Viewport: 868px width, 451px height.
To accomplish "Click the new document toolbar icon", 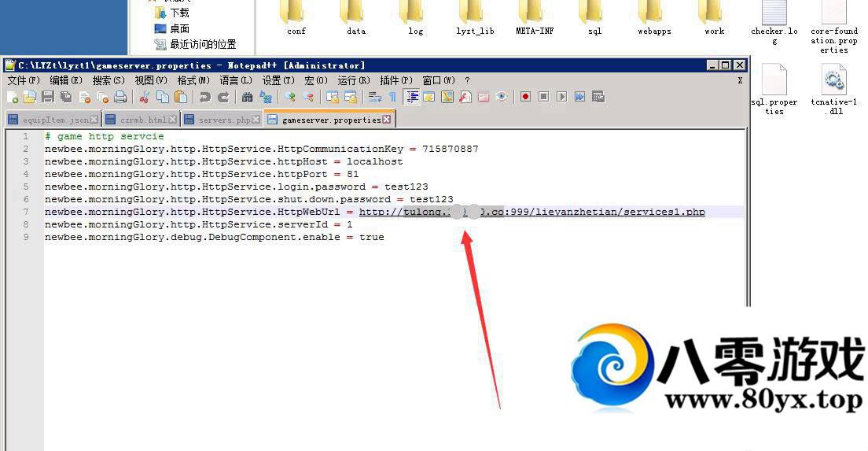I will click(x=12, y=97).
